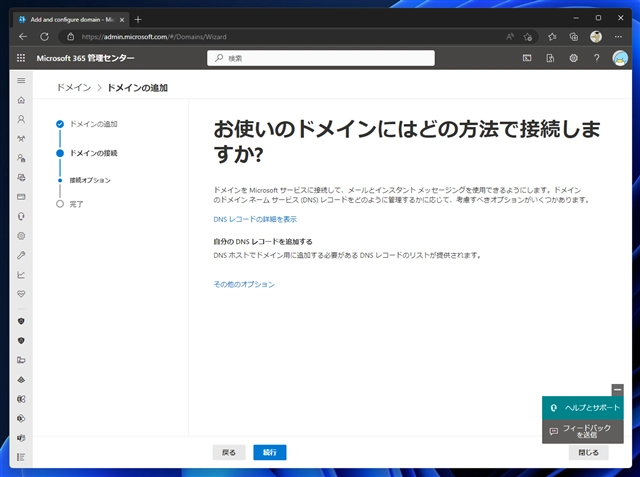640x477 pixels.
Task: Select the ドメインの追加 wizard step
Action: point(92,123)
